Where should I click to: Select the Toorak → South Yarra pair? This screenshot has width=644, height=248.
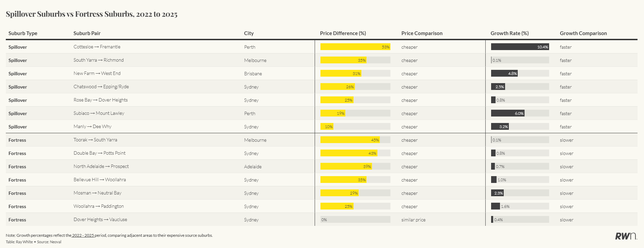95,140
